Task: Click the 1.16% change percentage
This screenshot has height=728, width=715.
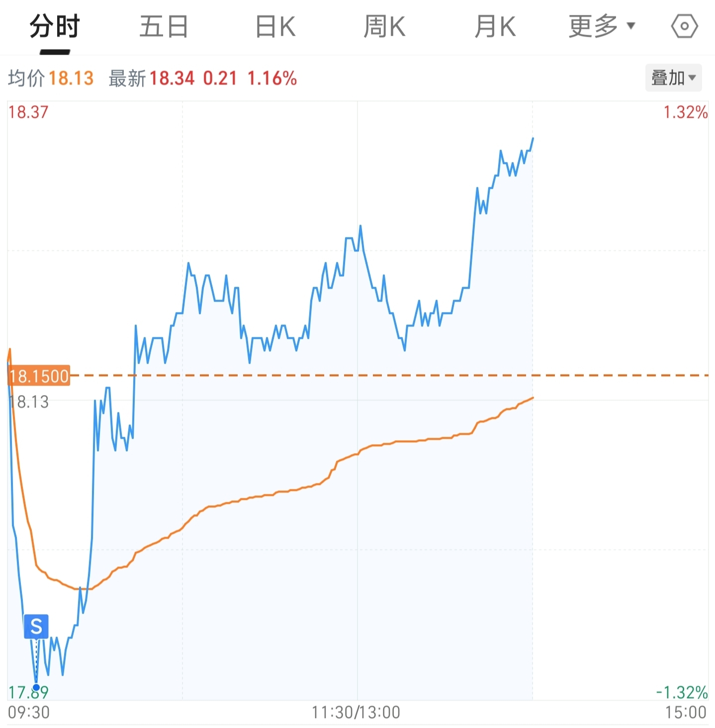Action: [x=272, y=79]
